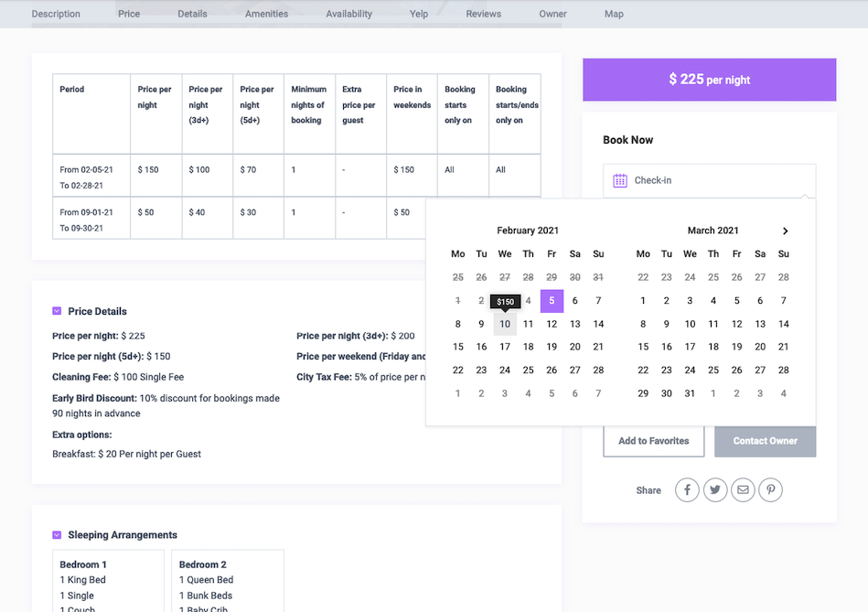Screen dimensions: 868x612
Task: Click the $225 per night banner
Action: (x=709, y=80)
